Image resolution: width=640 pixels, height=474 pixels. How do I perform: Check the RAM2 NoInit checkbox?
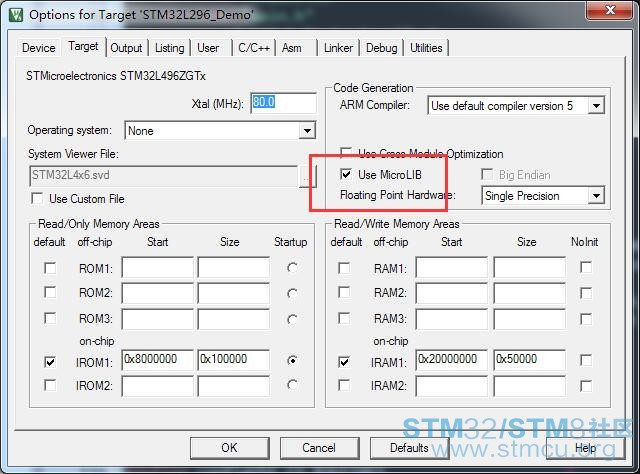pyautogui.click(x=586, y=293)
